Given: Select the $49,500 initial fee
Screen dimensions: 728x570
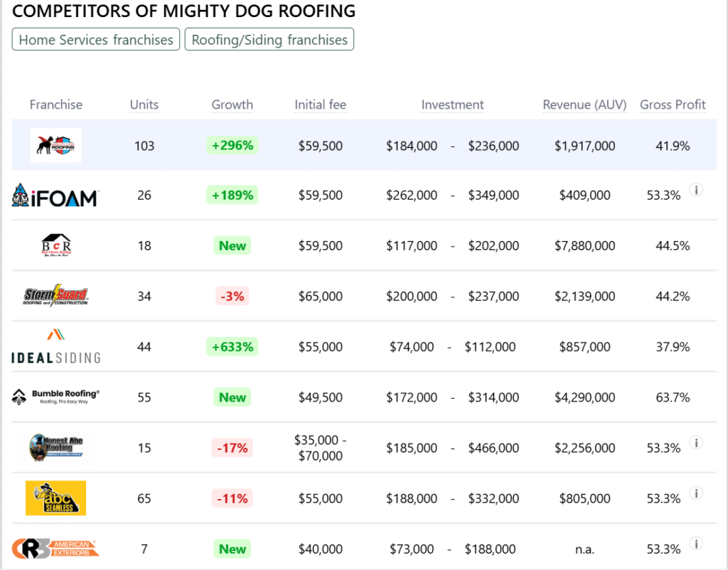Looking at the screenshot, I should (x=321, y=397).
